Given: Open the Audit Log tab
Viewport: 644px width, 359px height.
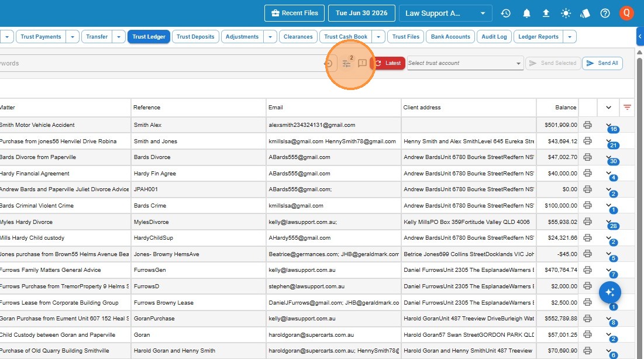Looking at the screenshot, I should 494,37.
